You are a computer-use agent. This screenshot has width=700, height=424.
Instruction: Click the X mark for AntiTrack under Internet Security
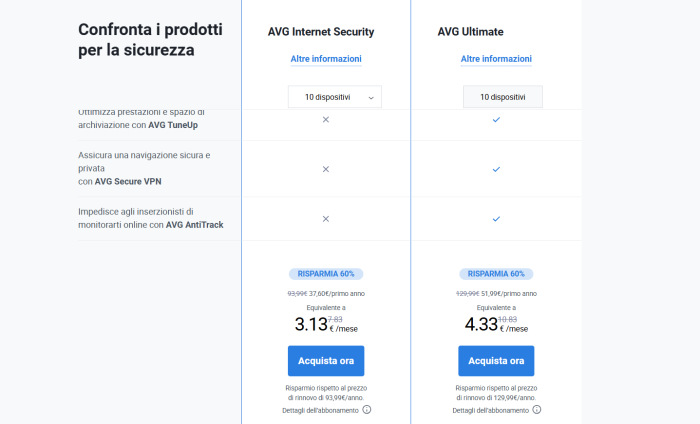[x=325, y=218]
